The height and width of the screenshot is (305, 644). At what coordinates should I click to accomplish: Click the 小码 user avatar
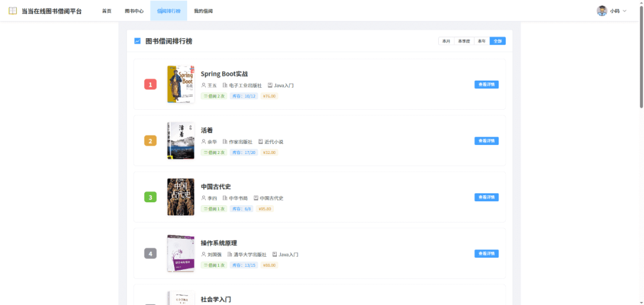pyautogui.click(x=602, y=11)
